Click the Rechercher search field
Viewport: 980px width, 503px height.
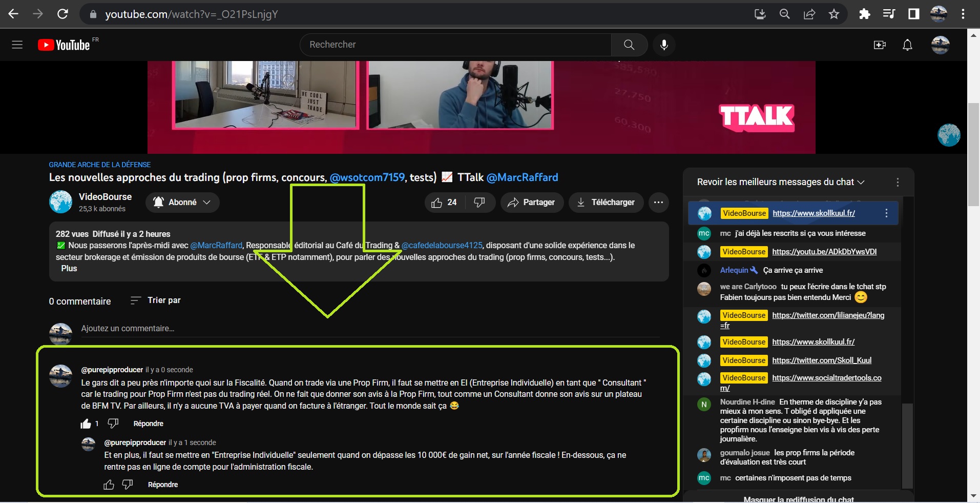(455, 45)
